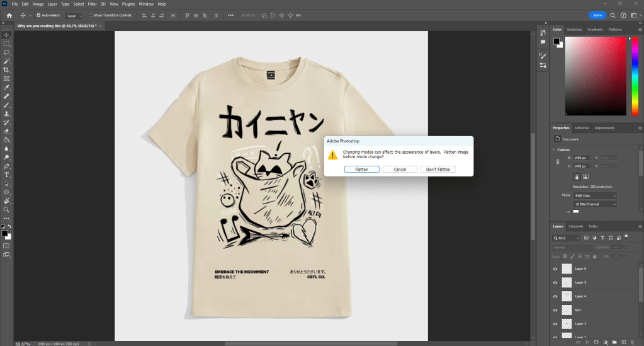Image resolution: width=644 pixels, height=346 pixels.
Task: Enable Show Transform Controls checkbox
Action: [x=90, y=15]
